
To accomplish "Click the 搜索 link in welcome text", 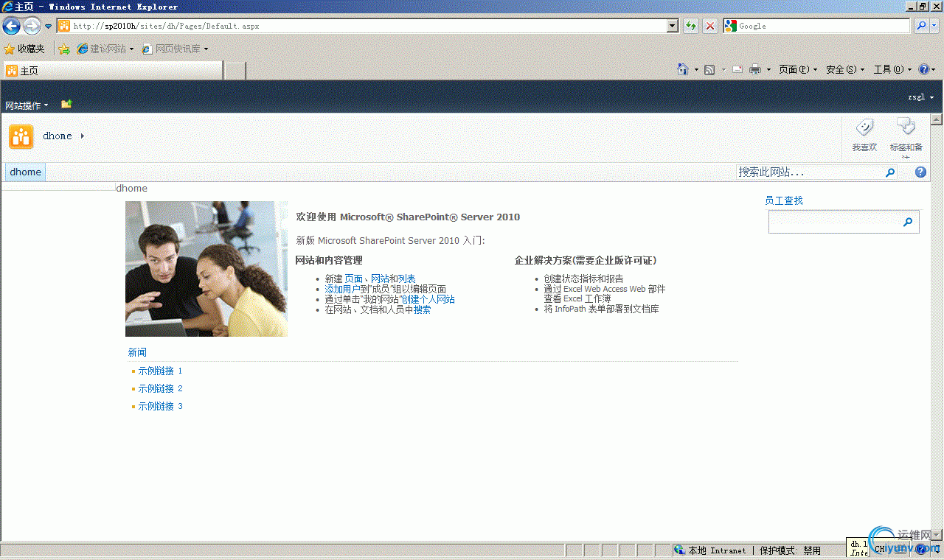I will [422, 309].
